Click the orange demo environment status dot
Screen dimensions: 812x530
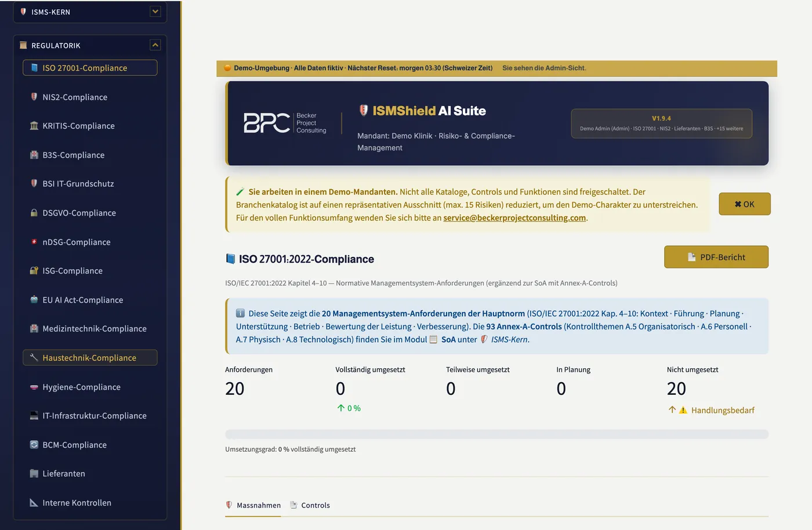pyautogui.click(x=228, y=68)
